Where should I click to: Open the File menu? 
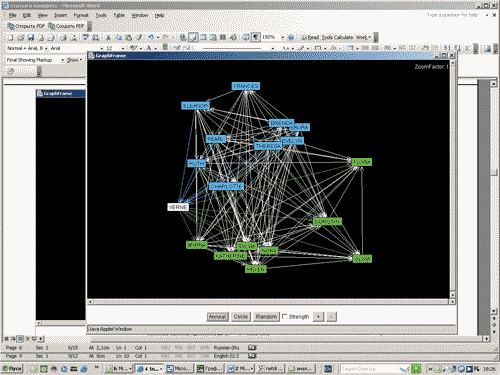(x=13, y=15)
